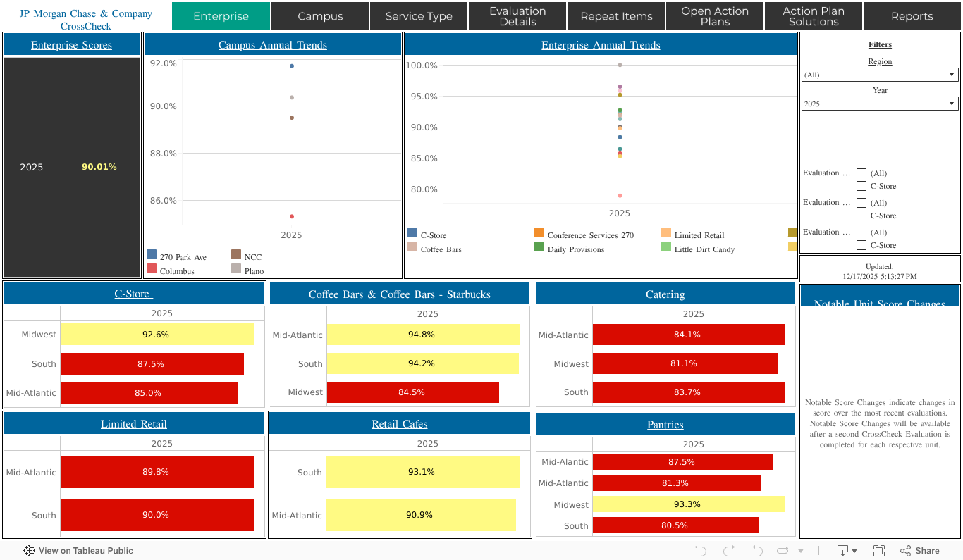Tick the C-Store checkbox in the middle Evaluation filter
This screenshot has width=963, height=560.
click(861, 216)
